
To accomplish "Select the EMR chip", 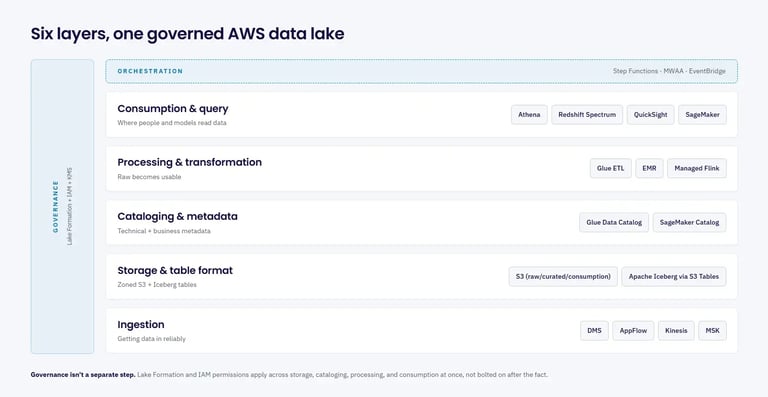I will coord(649,168).
